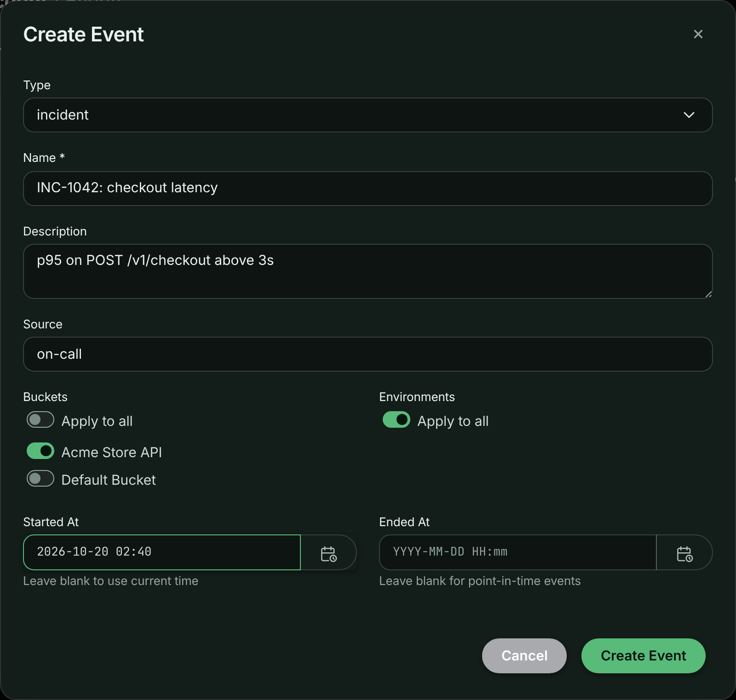This screenshot has width=736, height=700.
Task: Enable the Default Bucket toggle
Action: click(x=40, y=479)
